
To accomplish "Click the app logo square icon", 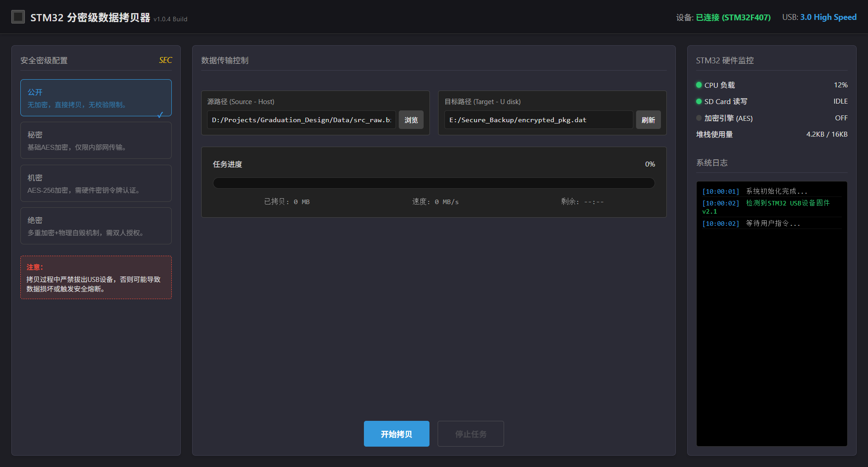I will (18, 17).
